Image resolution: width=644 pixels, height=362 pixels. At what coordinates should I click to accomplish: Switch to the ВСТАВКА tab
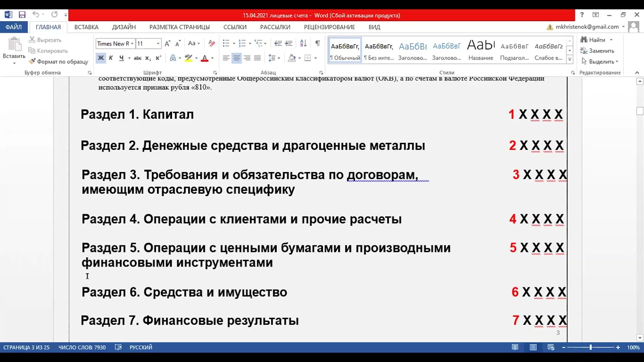[x=87, y=27]
